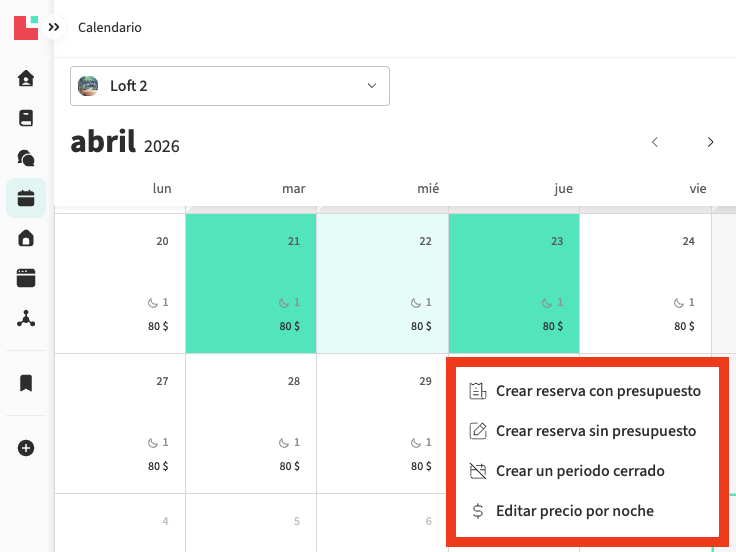Go to next month arrow
Viewport: 736px width, 552px height.
pyautogui.click(x=711, y=142)
